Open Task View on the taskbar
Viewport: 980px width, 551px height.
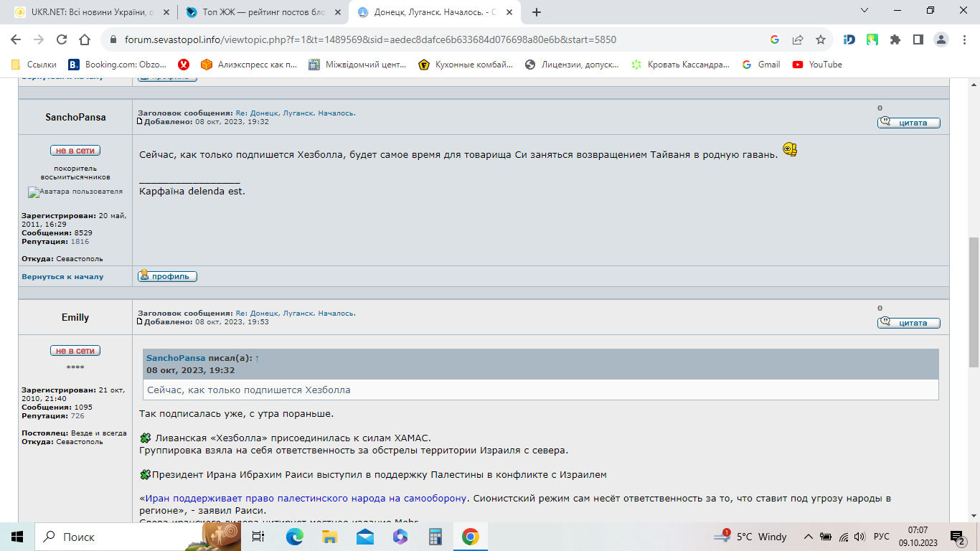pos(259,537)
